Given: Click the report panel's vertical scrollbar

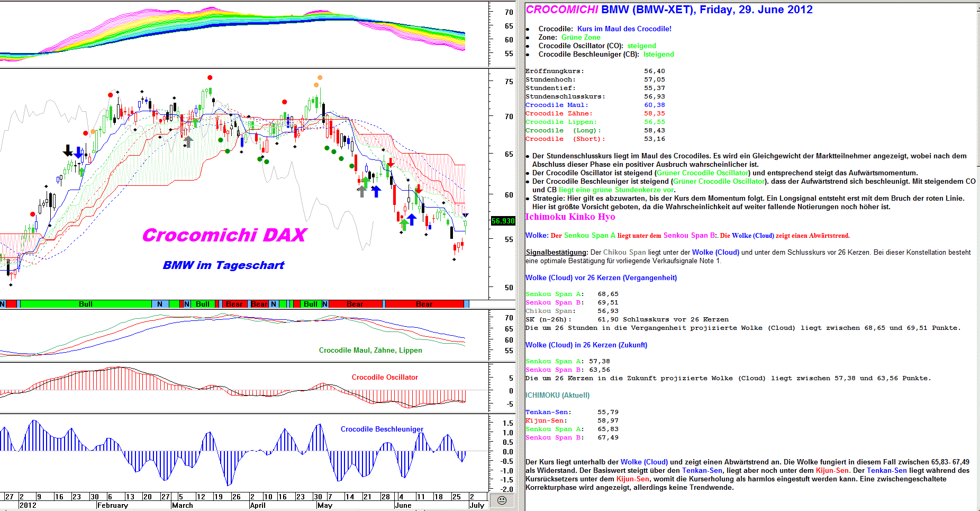Looking at the screenshot, I should pos(977,254).
